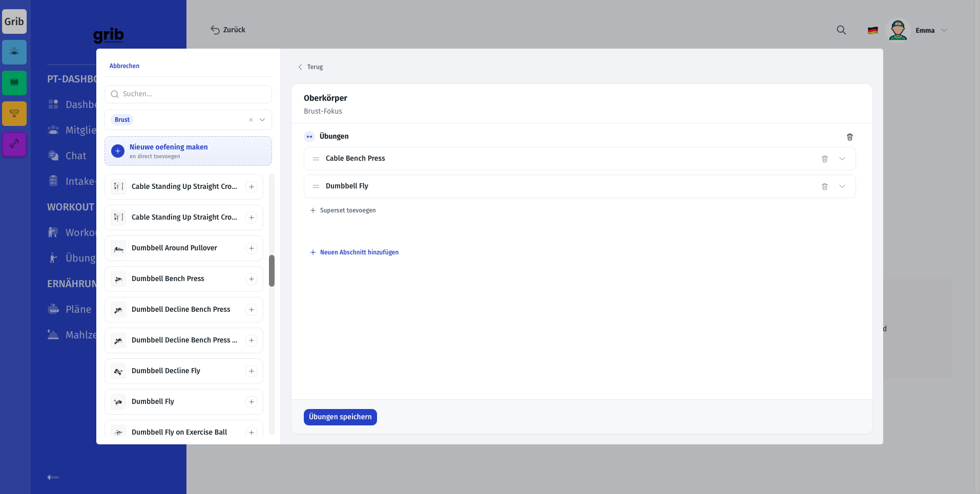Expand the Cable Bench Press details
Screen dimensions: 980x494
click(842, 159)
